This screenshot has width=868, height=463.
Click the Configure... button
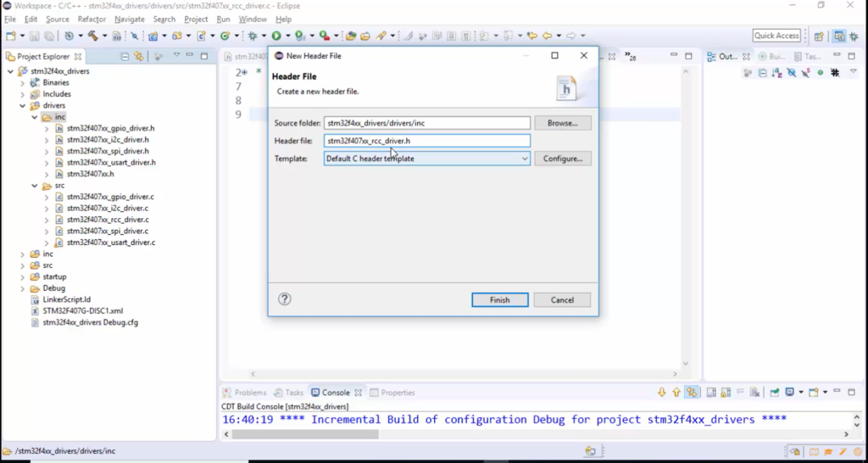click(563, 159)
